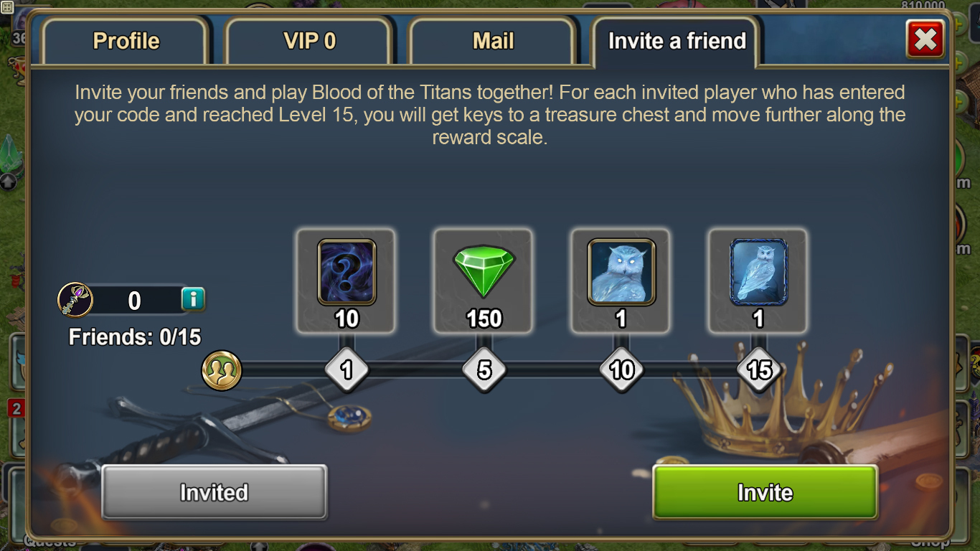Screen dimensions: 980x551
Task: Click the gold friends icon on reward scale
Action: [222, 370]
